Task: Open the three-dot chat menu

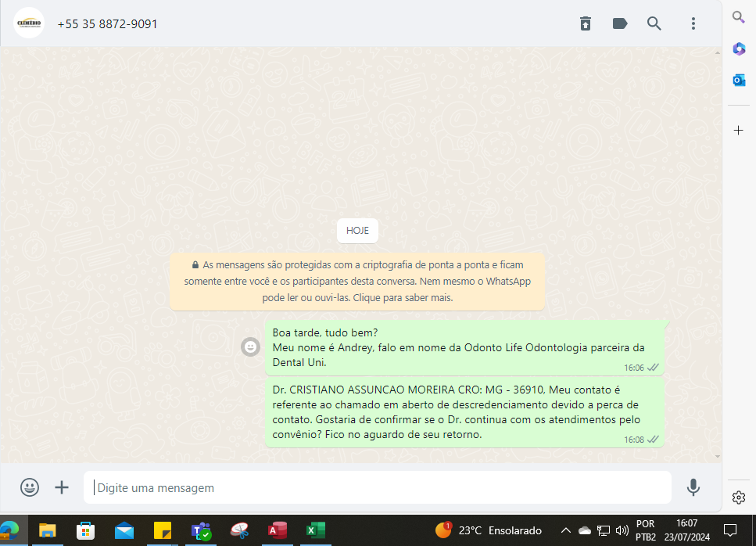Action: coord(693,23)
